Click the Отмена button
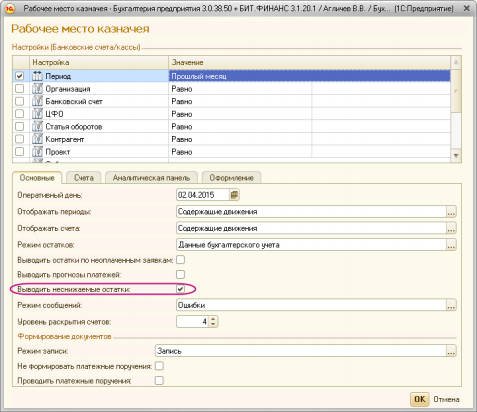Screen dimensions: 477x412 (x=446, y=399)
